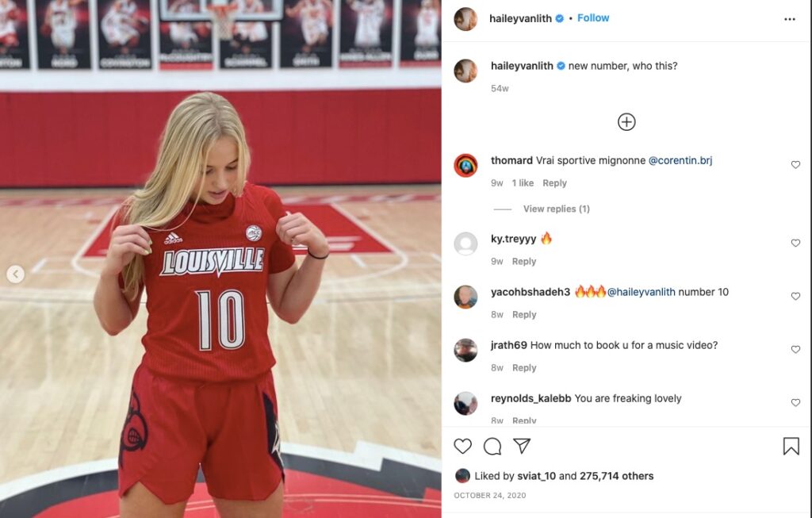Viewport: 812px width, 518px height.
Task: Open thomard's profile avatar
Action: point(465,166)
